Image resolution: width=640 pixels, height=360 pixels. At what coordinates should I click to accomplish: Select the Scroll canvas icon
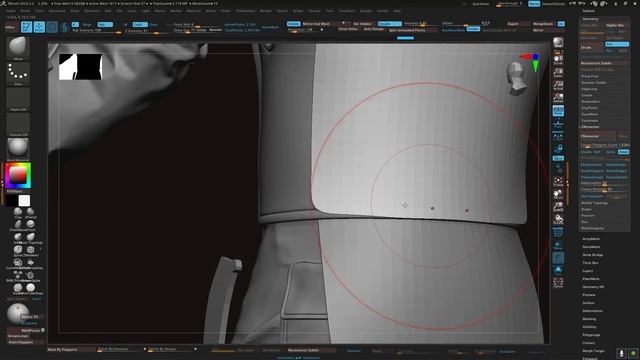[558, 60]
